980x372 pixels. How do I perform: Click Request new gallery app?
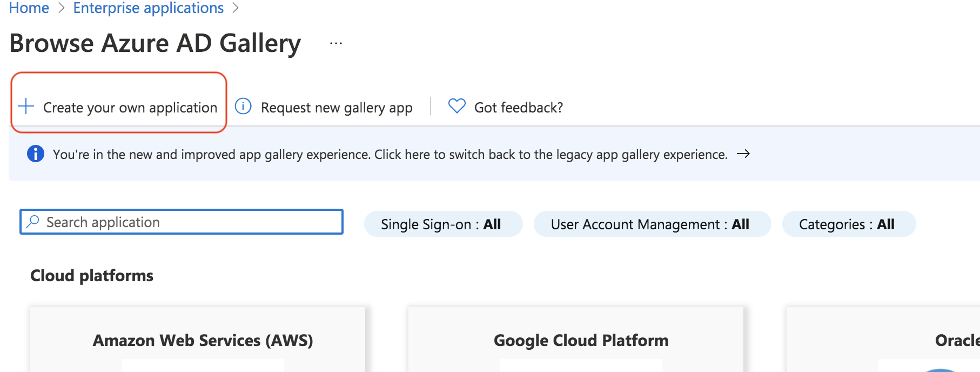(x=337, y=108)
